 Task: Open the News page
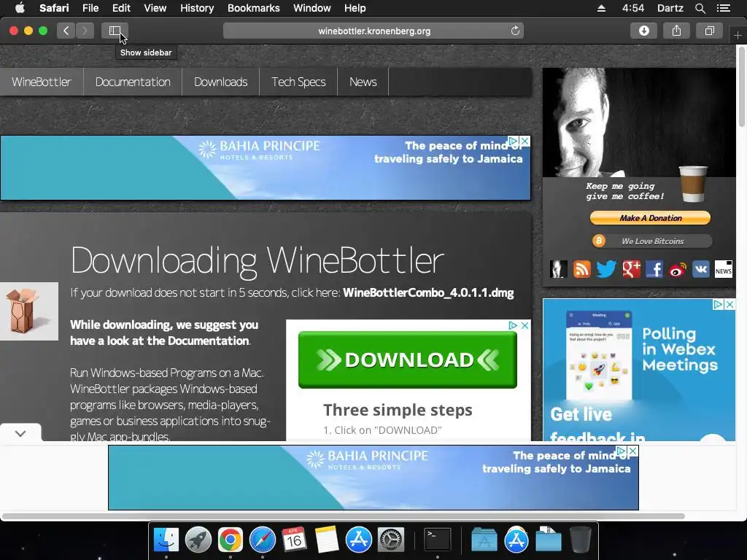pos(363,82)
